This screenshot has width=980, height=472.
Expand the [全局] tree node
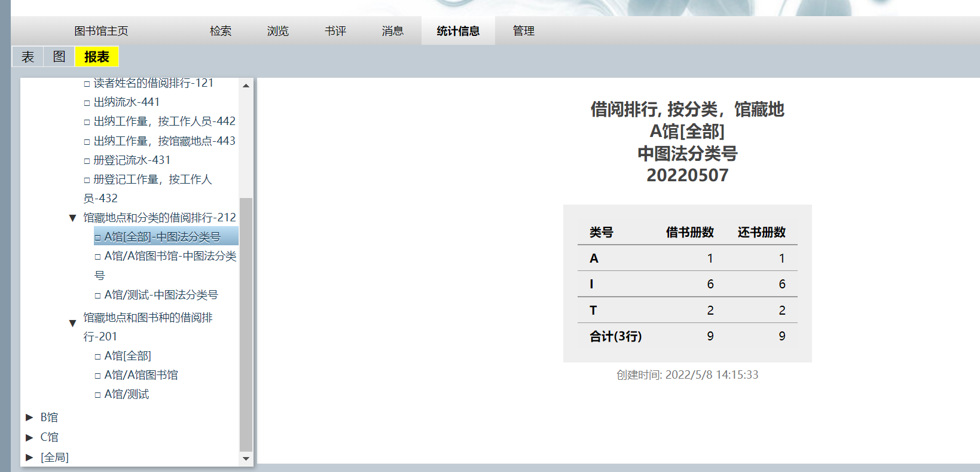[x=29, y=458]
